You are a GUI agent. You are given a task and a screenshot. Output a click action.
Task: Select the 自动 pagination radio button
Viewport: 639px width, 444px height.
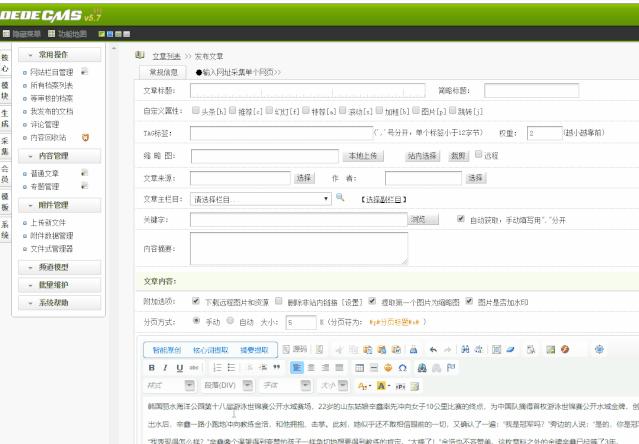(230, 321)
